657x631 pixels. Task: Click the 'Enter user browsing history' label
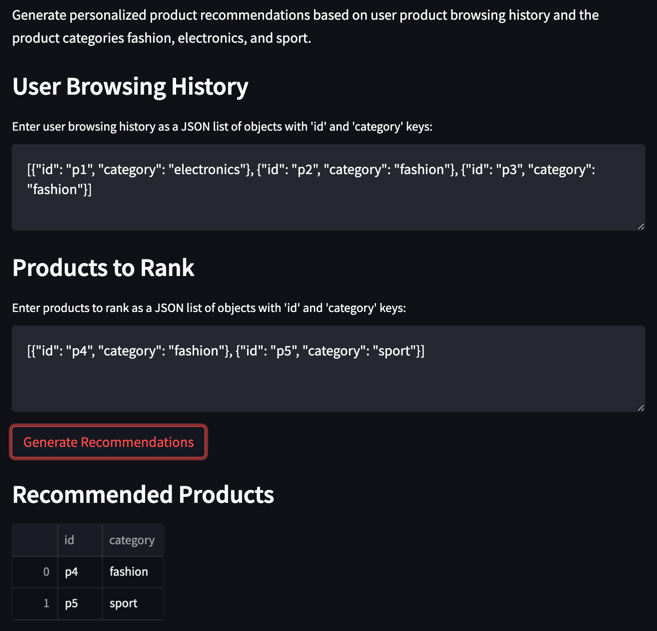click(x=222, y=127)
